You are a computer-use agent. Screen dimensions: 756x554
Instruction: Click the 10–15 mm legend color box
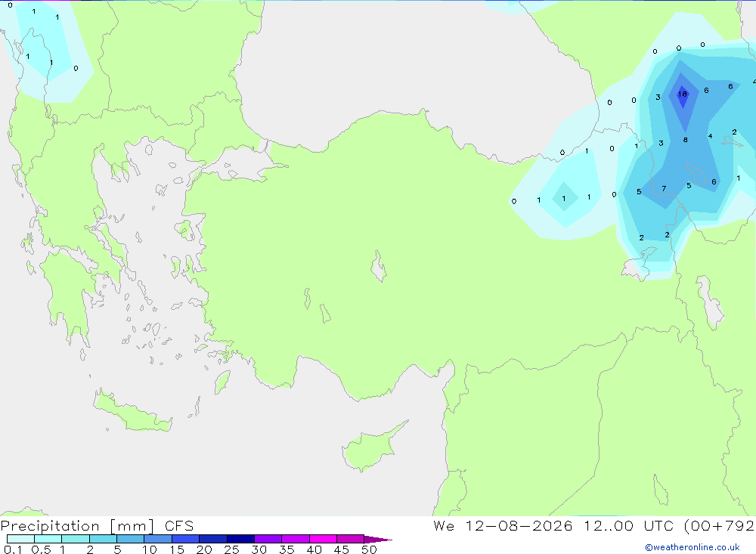(158, 539)
